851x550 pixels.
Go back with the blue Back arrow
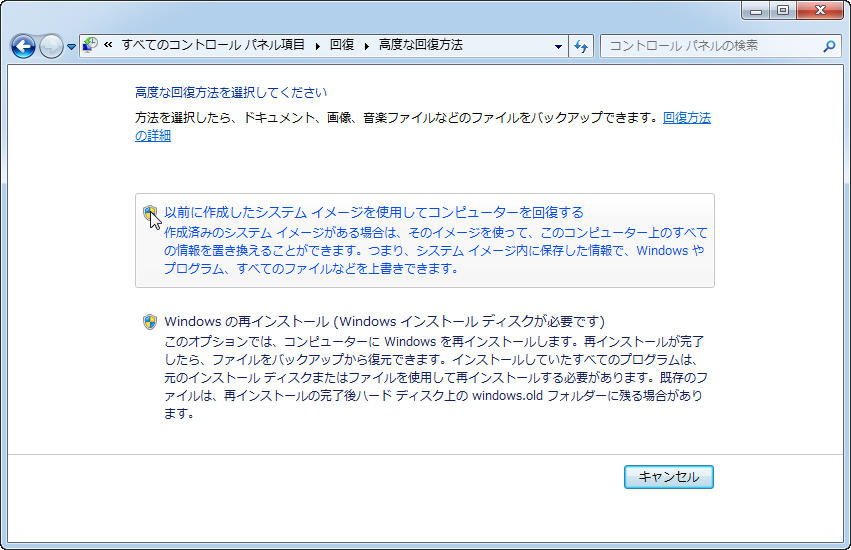point(23,46)
